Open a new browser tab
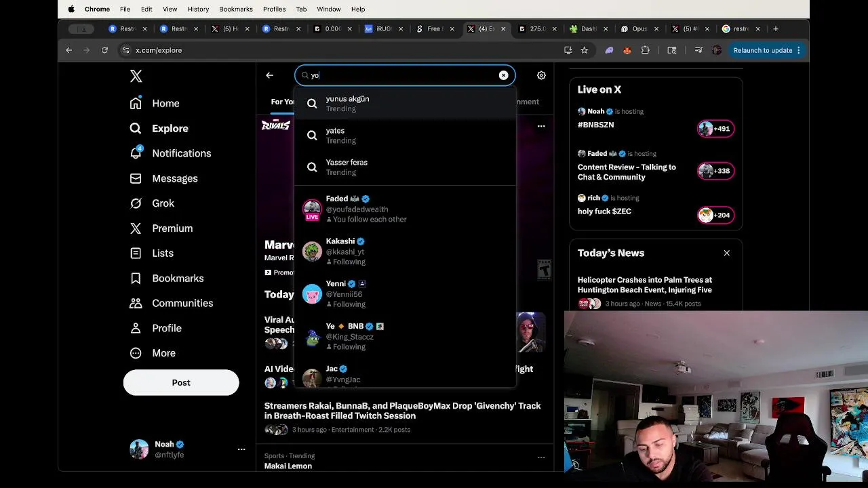 [776, 28]
